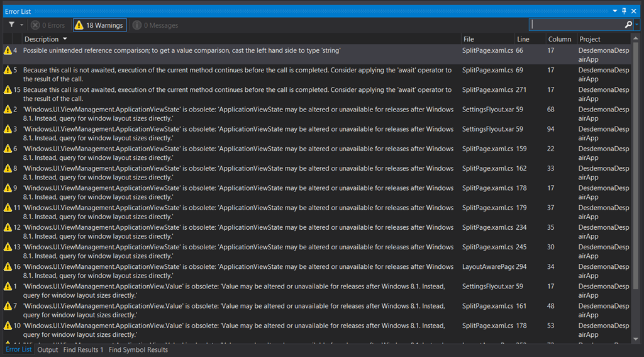Click the filter funnel icon

11,25
